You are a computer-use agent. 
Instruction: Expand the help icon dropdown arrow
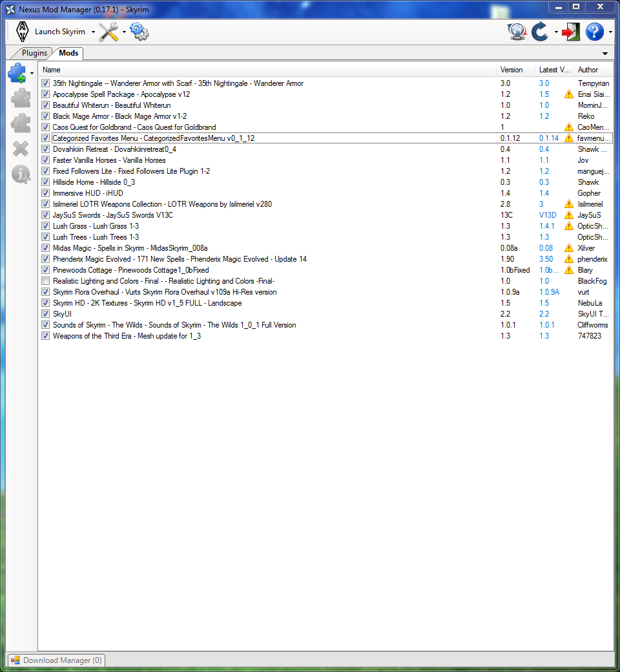coord(610,32)
